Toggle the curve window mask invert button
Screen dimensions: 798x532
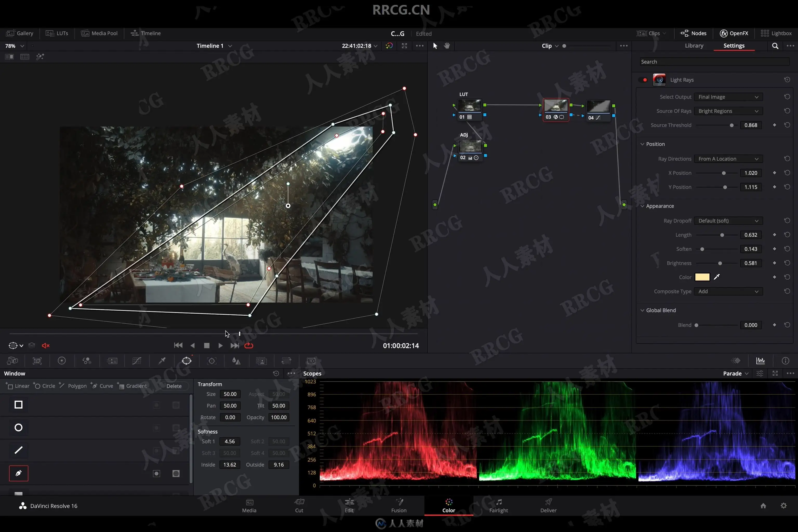click(156, 473)
